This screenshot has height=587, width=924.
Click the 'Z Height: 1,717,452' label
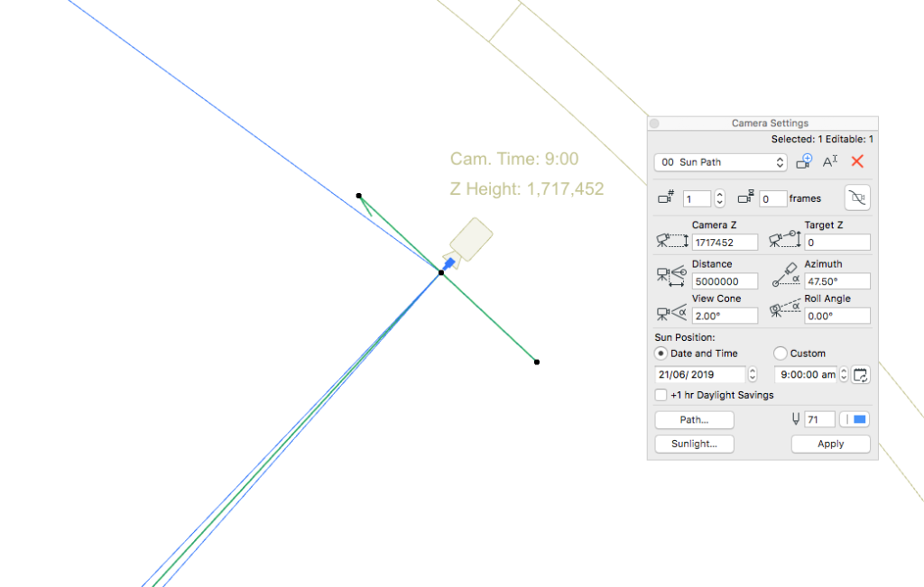point(527,189)
